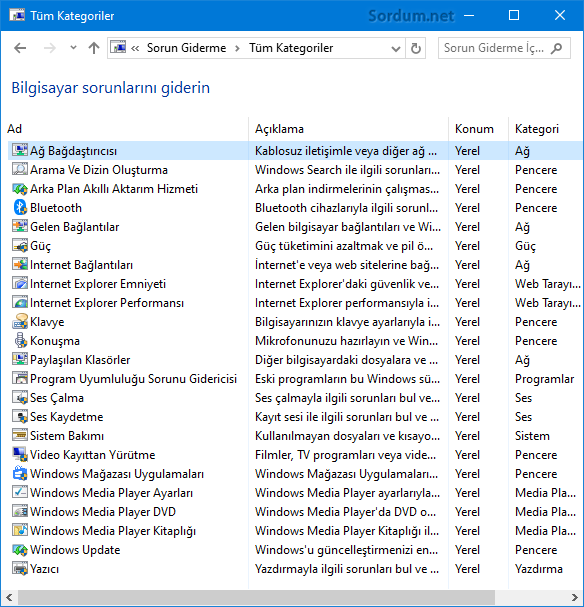Click the horizontal scrollbar thumb
This screenshot has width=584, height=607.
click(x=256, y=597)
